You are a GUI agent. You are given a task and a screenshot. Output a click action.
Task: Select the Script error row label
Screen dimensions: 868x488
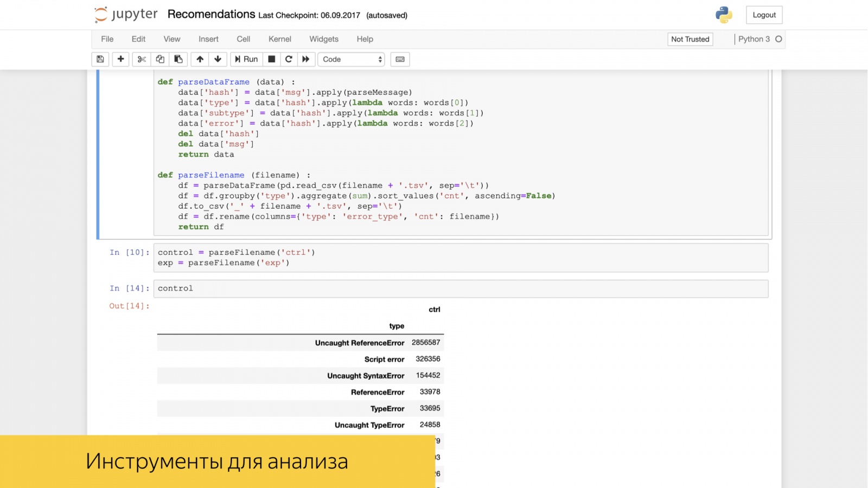point(384,359)
